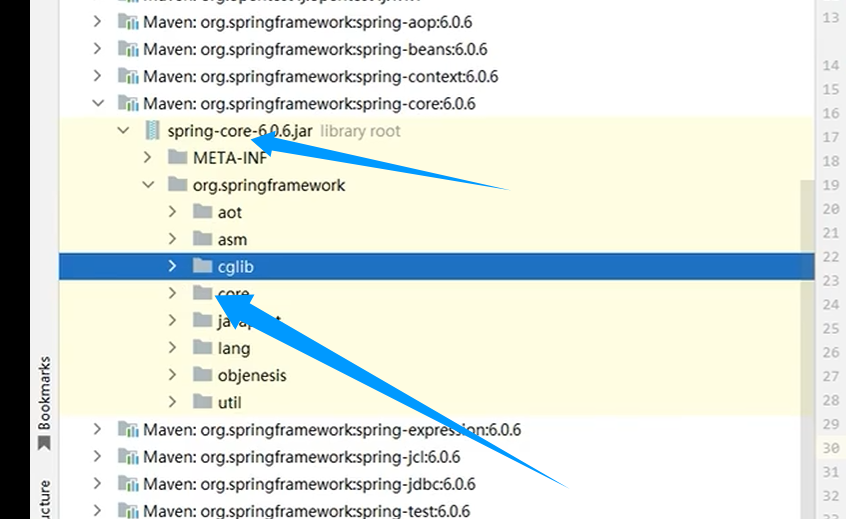Select Maven: org.springframework:spring-jdbc:6.0.6
The height and width of the screenshot is (519, 846).
[309, 484]
